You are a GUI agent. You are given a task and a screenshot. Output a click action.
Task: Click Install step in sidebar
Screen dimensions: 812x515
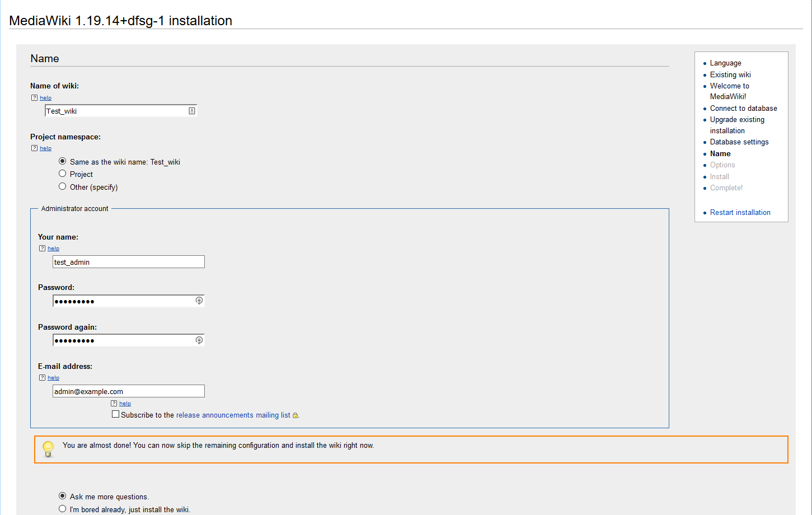720,177
